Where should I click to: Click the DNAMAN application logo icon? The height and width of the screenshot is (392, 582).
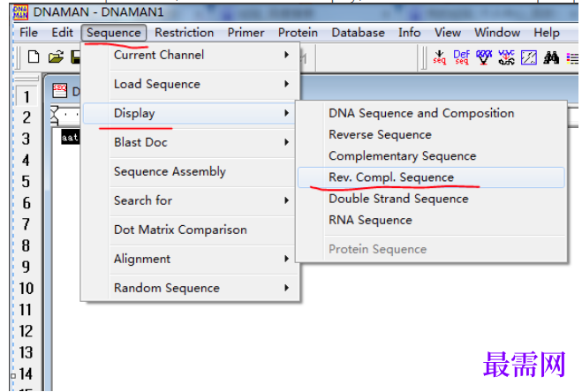click(20, 12)
